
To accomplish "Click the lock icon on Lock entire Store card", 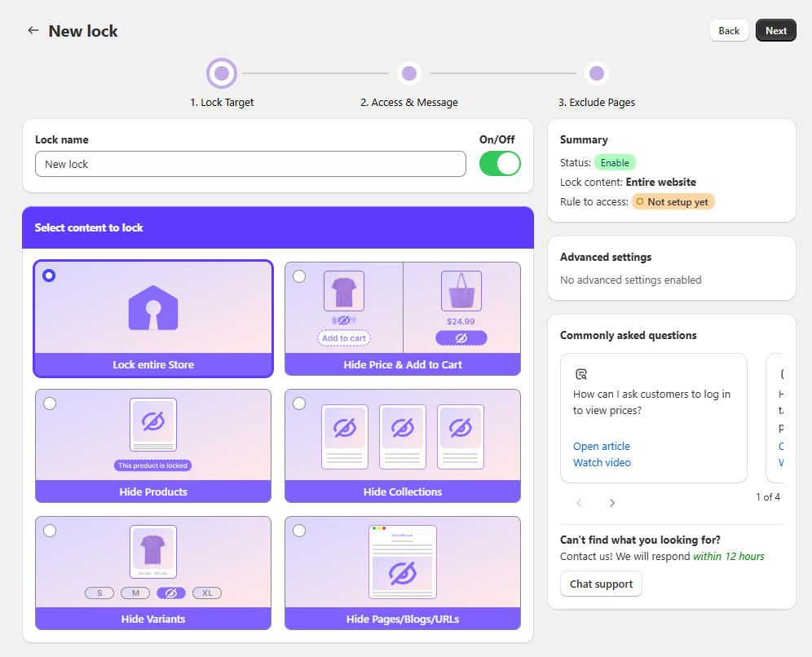I will pyautogui.click(x=152, y=307).
